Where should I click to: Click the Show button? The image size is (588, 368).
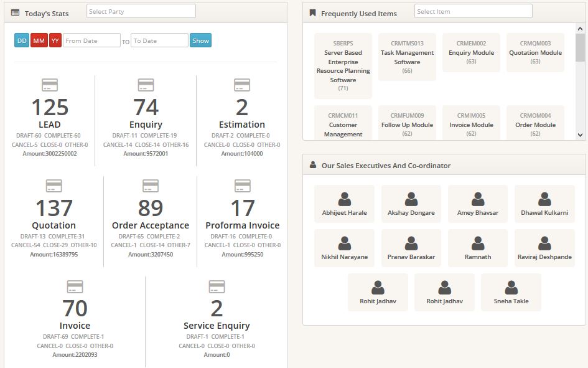[x=200, y=40]
